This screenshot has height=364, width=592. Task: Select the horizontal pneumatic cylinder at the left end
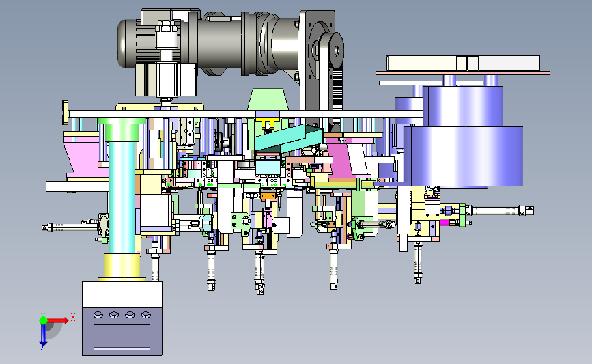(x=70, y=227)
